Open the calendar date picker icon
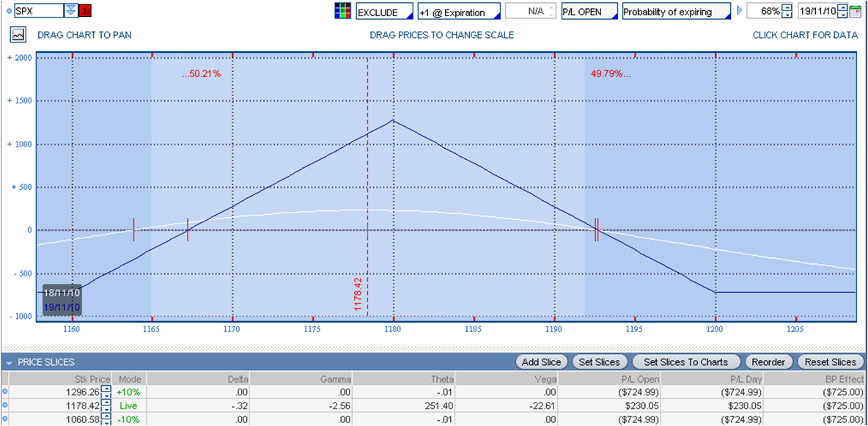This screenshot has width=868, height=426. point(854,11)
